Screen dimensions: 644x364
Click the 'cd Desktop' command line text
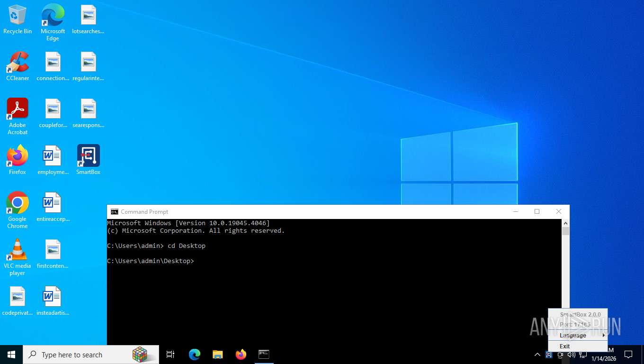(187, 246)
